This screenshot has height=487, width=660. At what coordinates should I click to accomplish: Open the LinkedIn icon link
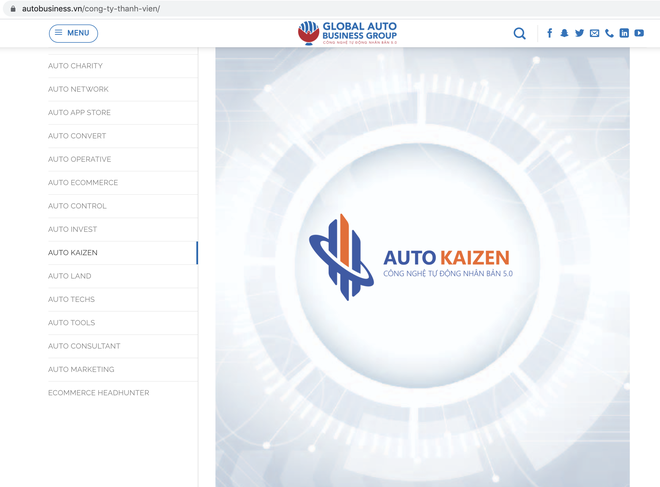624,33
